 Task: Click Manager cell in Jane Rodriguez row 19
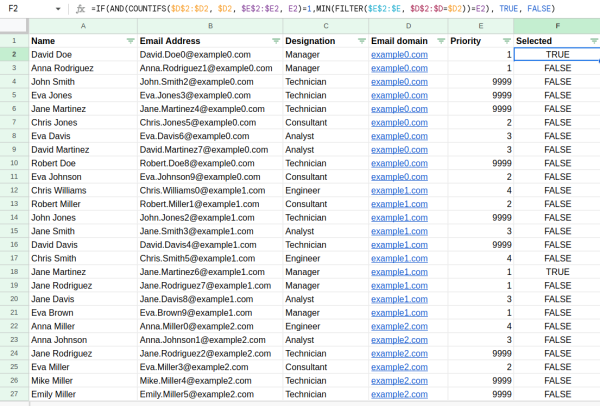point(326,285)
